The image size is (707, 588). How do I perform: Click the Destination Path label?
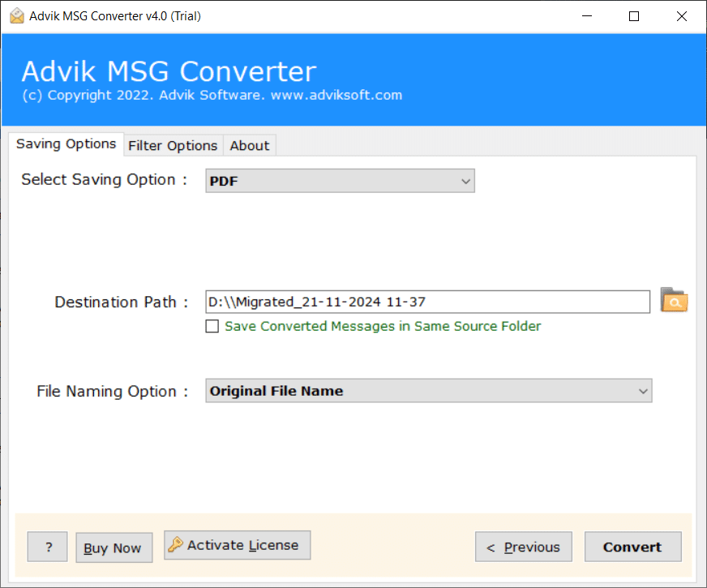tap(121, 302)
